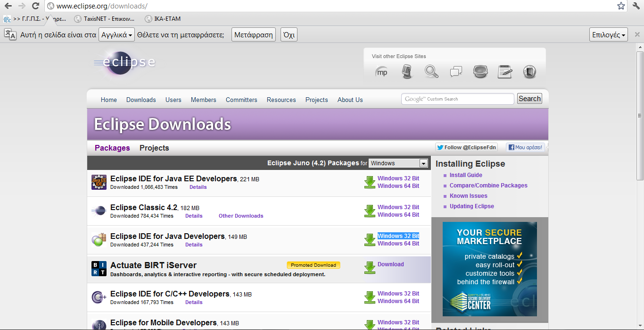644x330 pixels.
Task: Click the vertical page scrollbar thumb
Action: [640, 116]
